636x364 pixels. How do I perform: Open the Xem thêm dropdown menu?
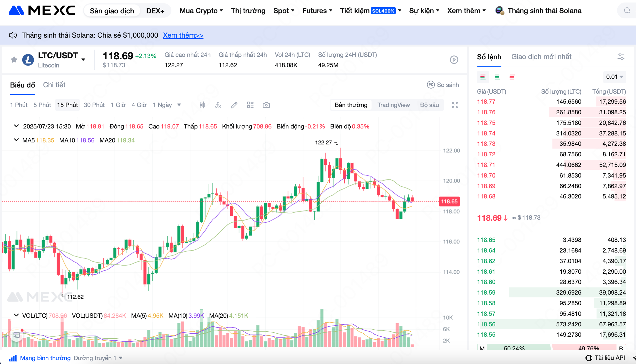click(467, 11)
